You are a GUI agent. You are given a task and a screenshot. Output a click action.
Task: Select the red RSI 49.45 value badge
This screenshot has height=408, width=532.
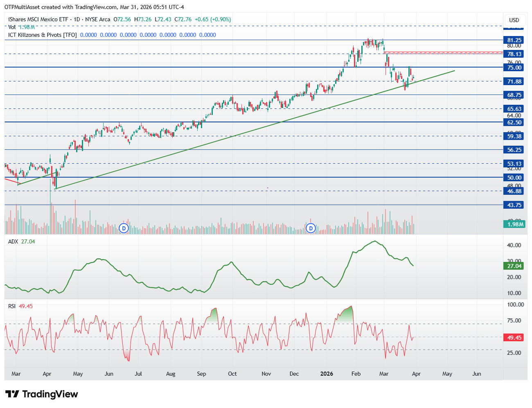(x=514, y=338)
